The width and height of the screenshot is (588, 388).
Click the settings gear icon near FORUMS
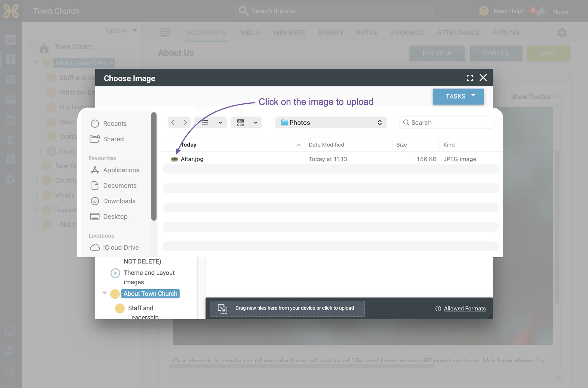(x=562, y=33)
